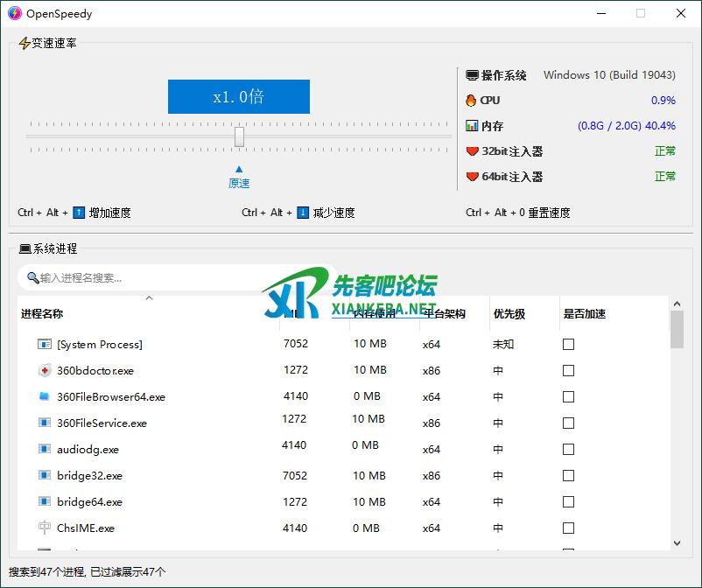Enable acceleration for [System Process]
The height and width of the screenshot is (588, 702).
[568, 345]
